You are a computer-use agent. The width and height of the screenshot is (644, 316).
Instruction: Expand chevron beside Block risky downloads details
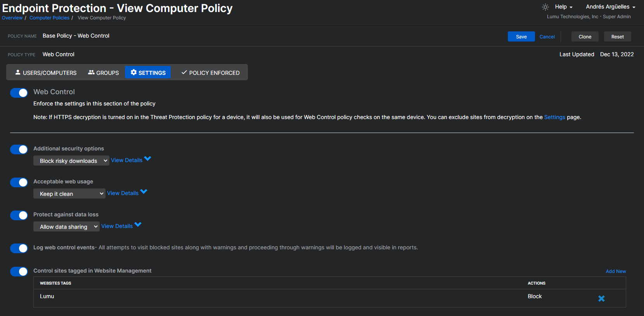point(148,159)
